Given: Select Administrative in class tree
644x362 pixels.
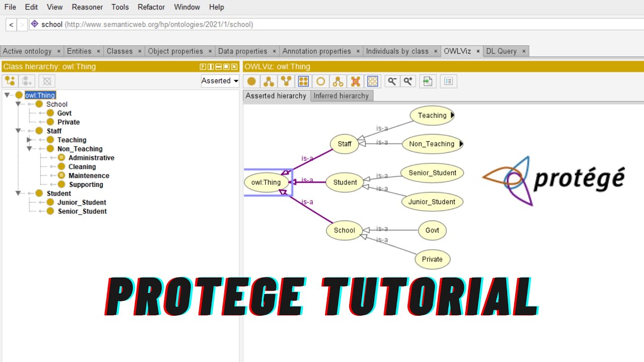Looking at the screenshot, I should click(91, 158).
